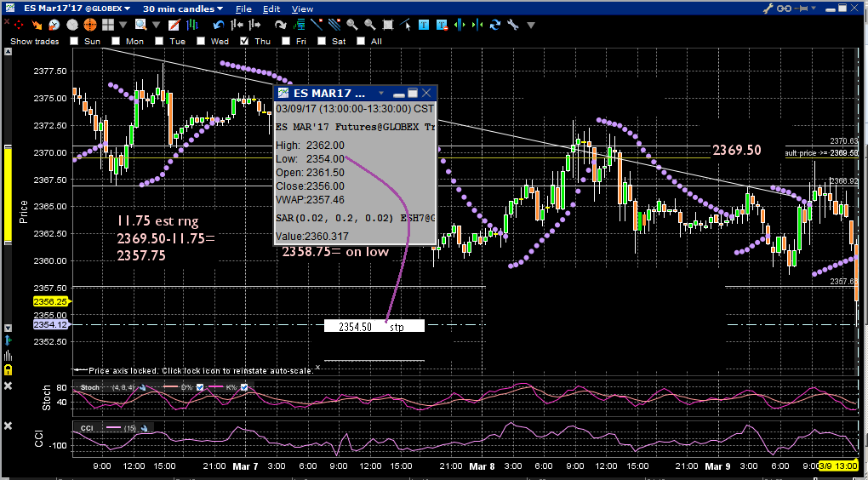Toggle the All show trades checkbox
868x480 pixels.
360,41
